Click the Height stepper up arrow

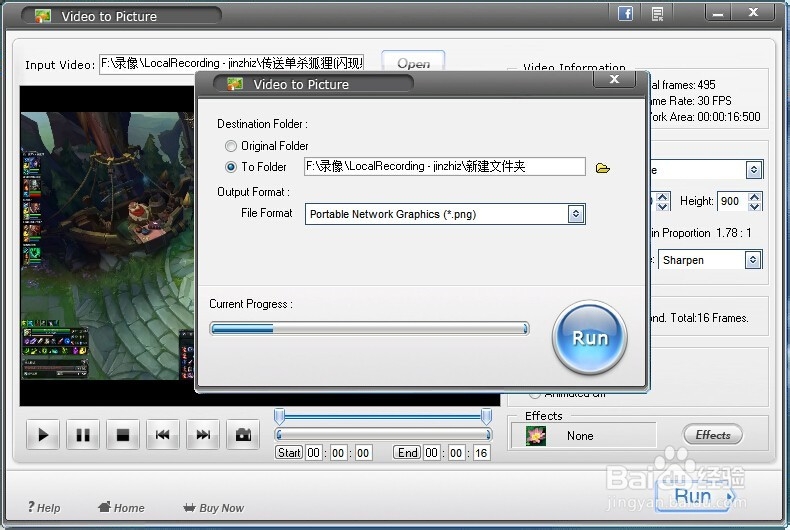tap(754, 196)
